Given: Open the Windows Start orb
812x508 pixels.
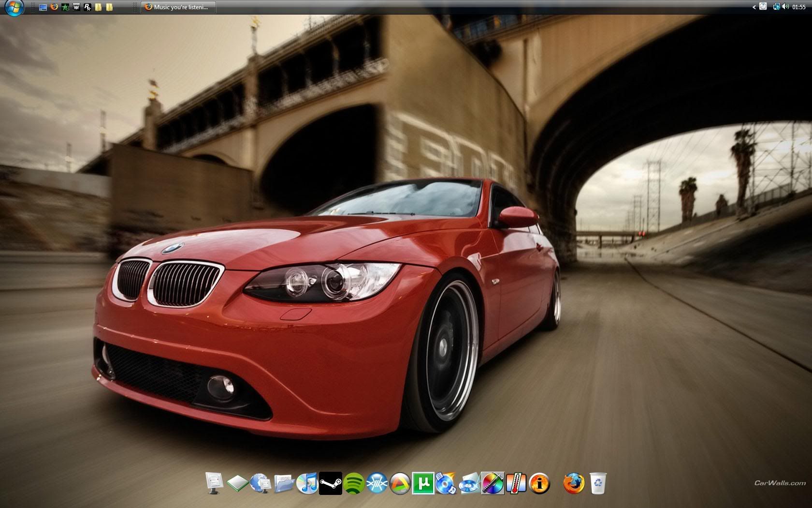Looking at the screenshot, I should point(14,7).
